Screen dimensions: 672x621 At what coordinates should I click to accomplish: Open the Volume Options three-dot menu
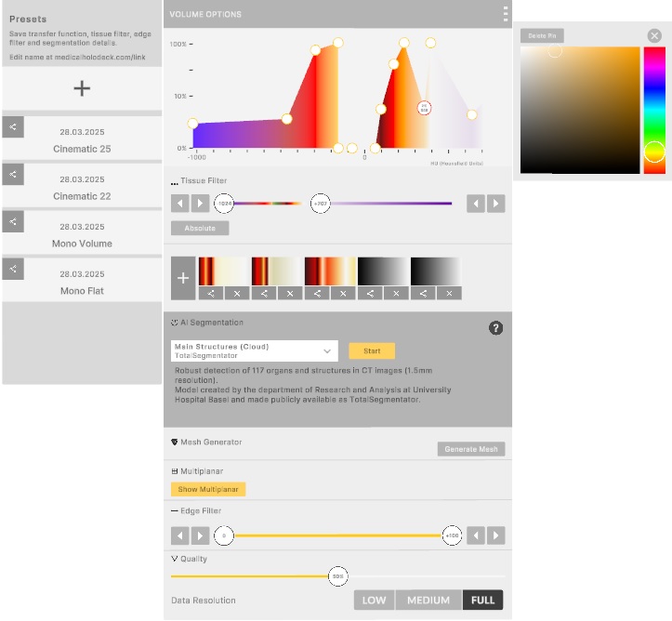[506, 14]
